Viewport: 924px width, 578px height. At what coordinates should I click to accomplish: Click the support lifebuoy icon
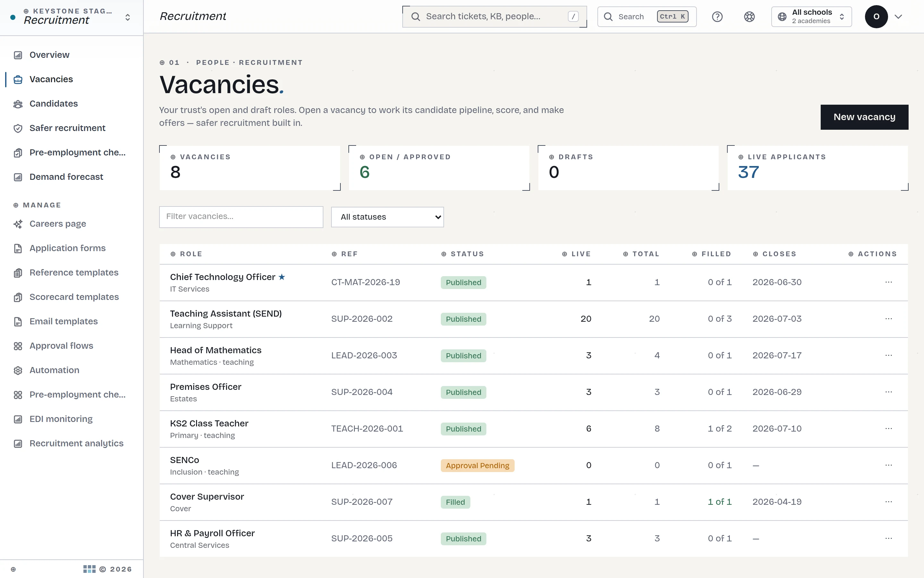[x=749, y=17]
